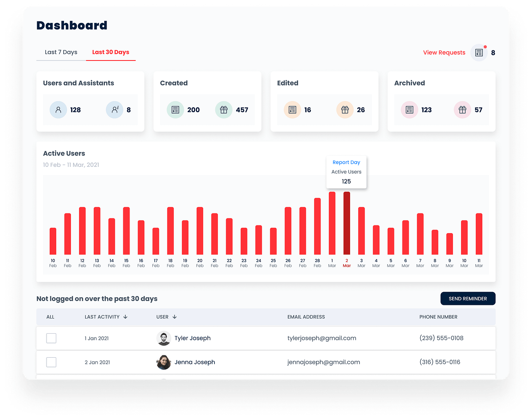The image size is (532, 419).
Task: Click the ALL column header
Action: 50,317
